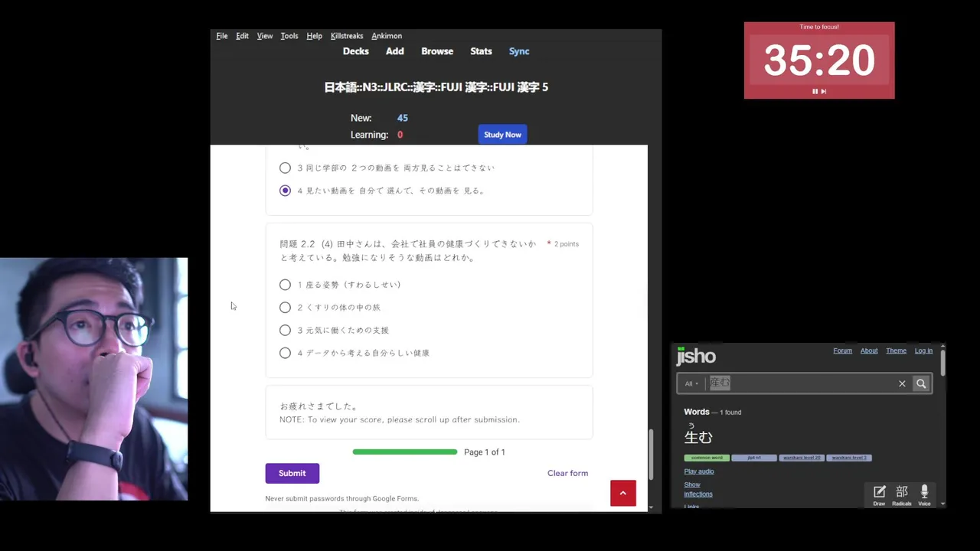Open Anki Help menu
980x551 pixels.
coord(314,36)
